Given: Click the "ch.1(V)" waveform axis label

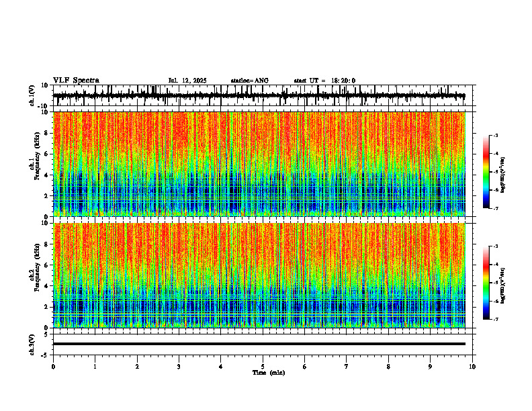Looking at the screenshot, I should (32, 95).
